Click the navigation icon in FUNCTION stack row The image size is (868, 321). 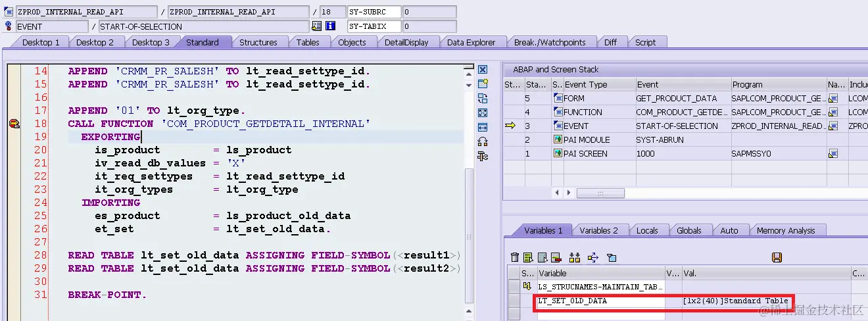point(833,112)
